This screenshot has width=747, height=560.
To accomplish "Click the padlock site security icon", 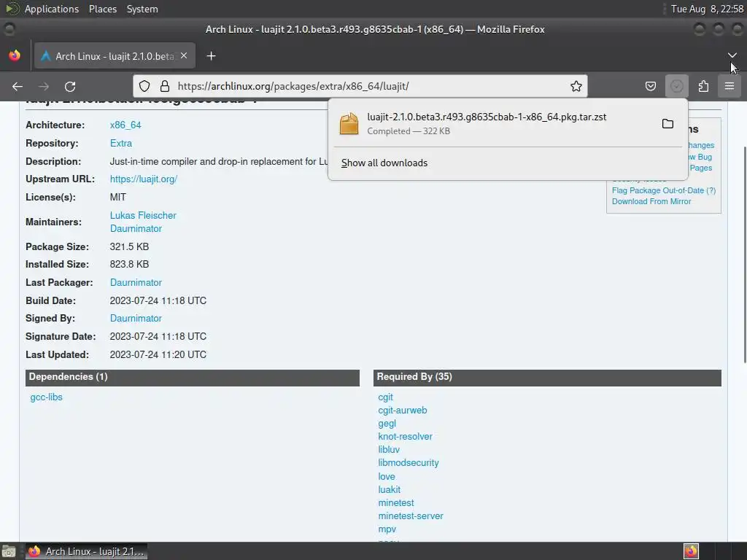I will click(165, 86).
